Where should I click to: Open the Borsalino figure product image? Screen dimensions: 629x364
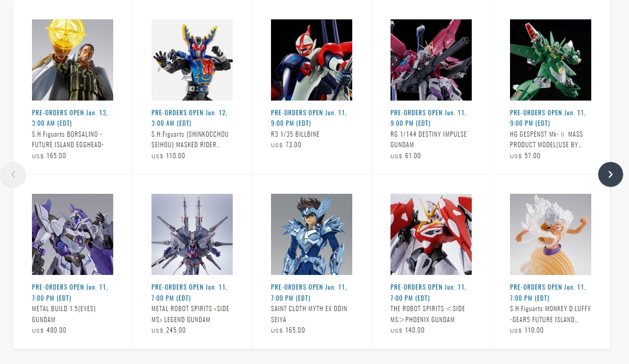72,60
